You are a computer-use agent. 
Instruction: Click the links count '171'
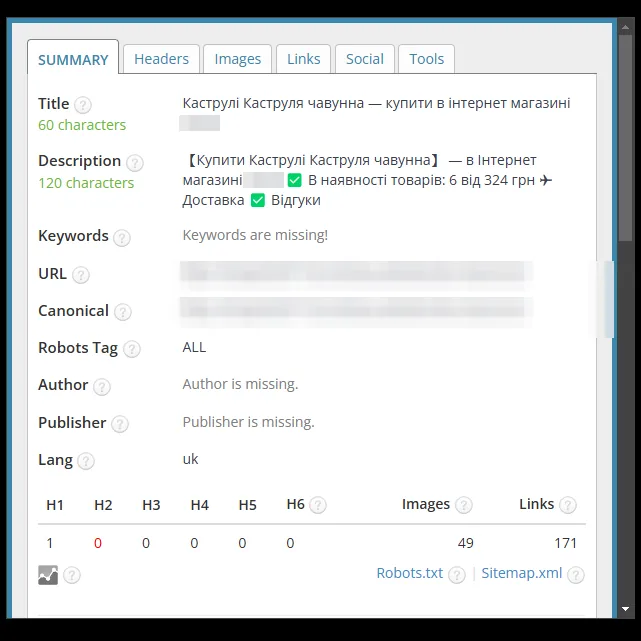565,543
